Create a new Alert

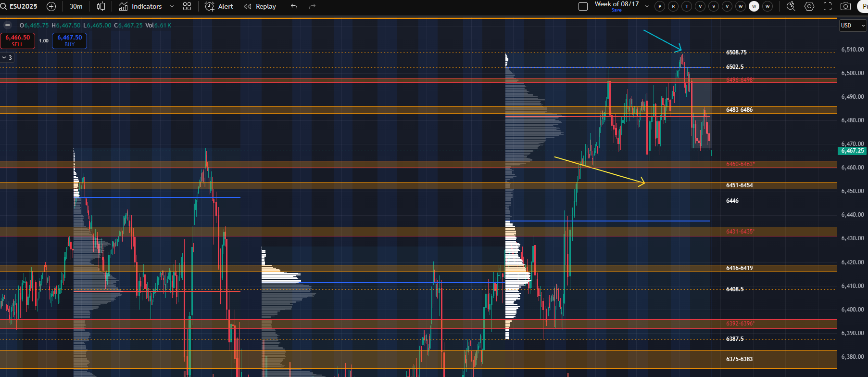pyautogui.click(x=219, y=6)
